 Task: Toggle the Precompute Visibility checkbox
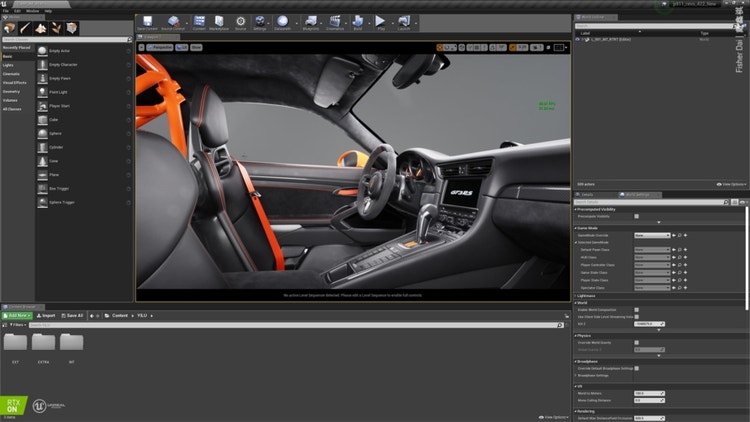pos(638,215)
